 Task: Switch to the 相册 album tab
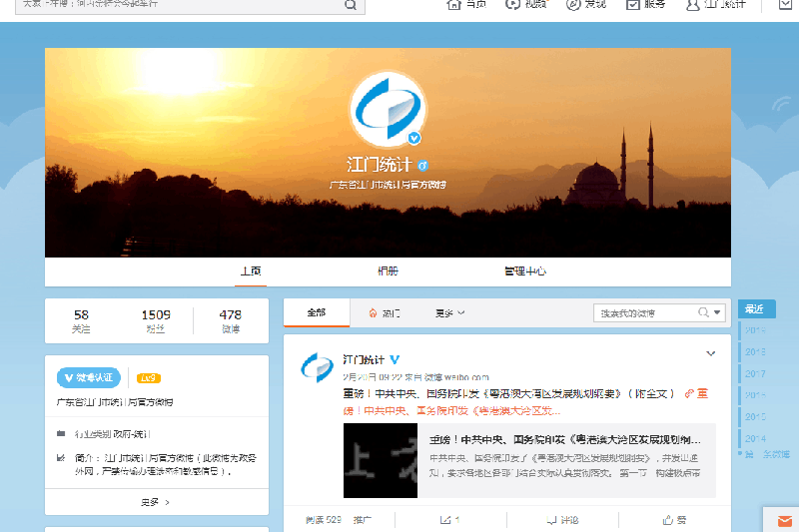coord(388,271)
